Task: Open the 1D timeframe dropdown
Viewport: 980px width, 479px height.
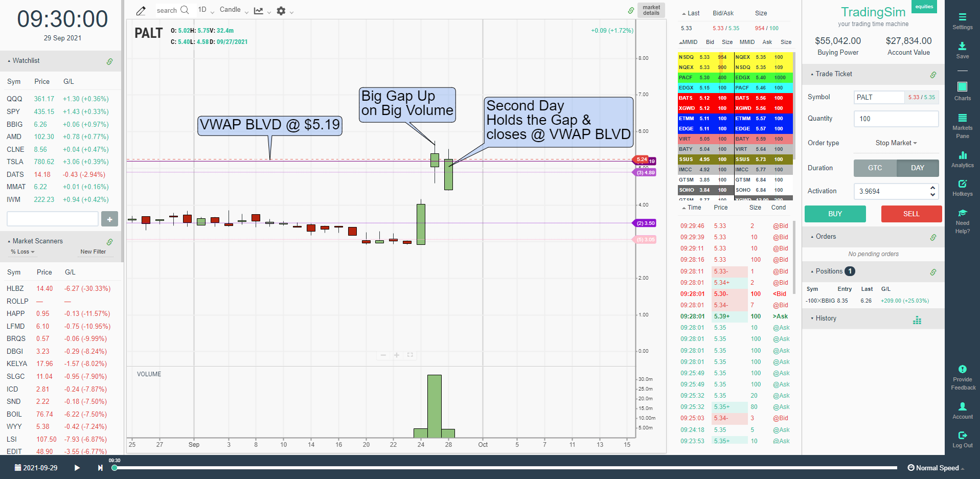Action: point(204,9)
